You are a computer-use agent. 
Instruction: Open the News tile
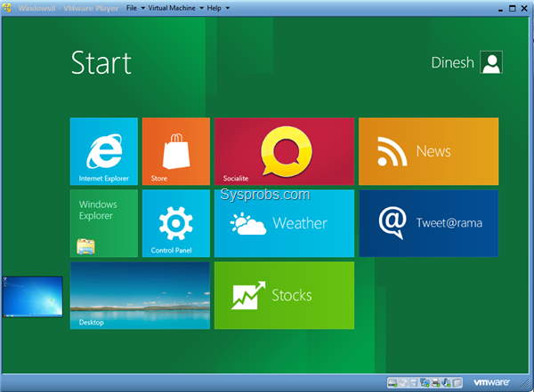(428, 151)
